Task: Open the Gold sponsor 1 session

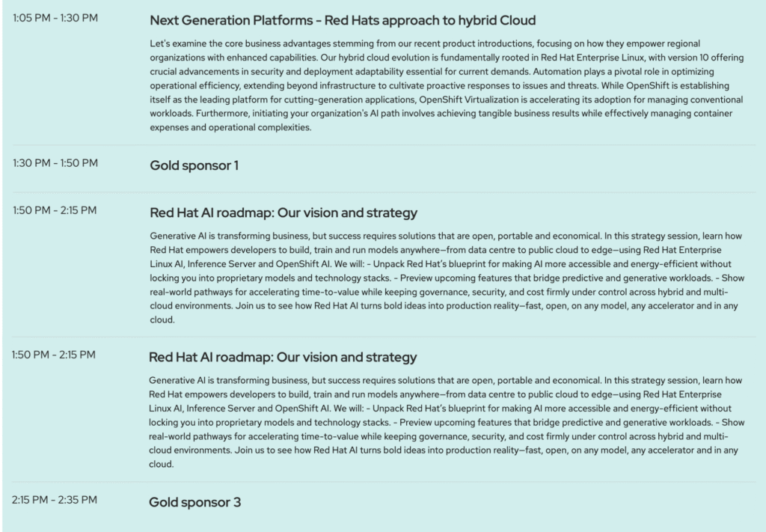Action: tap(194, 165)
